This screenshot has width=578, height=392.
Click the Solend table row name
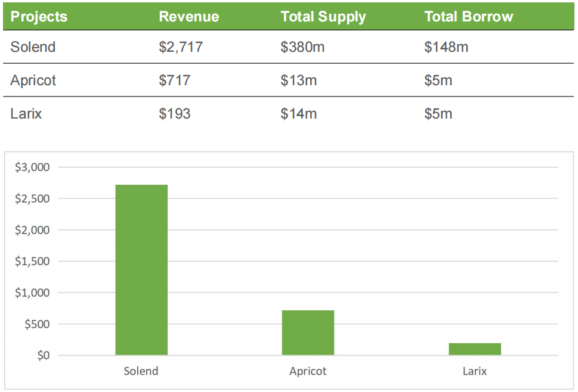point(33,46)
